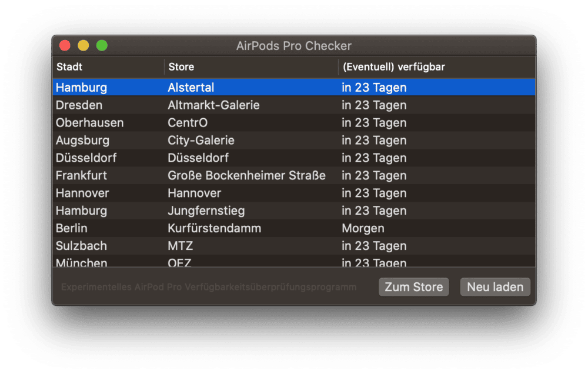Select the Hamburg cell in the Alstertal row
This screenshot has width=588, height=374.
click(81, 88)
